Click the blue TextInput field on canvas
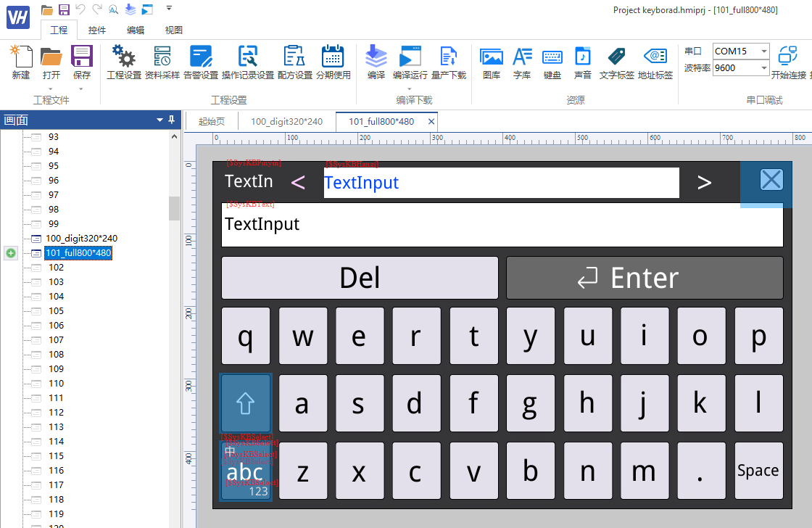This screenshot has width=812, height=528. coord(501,182)
